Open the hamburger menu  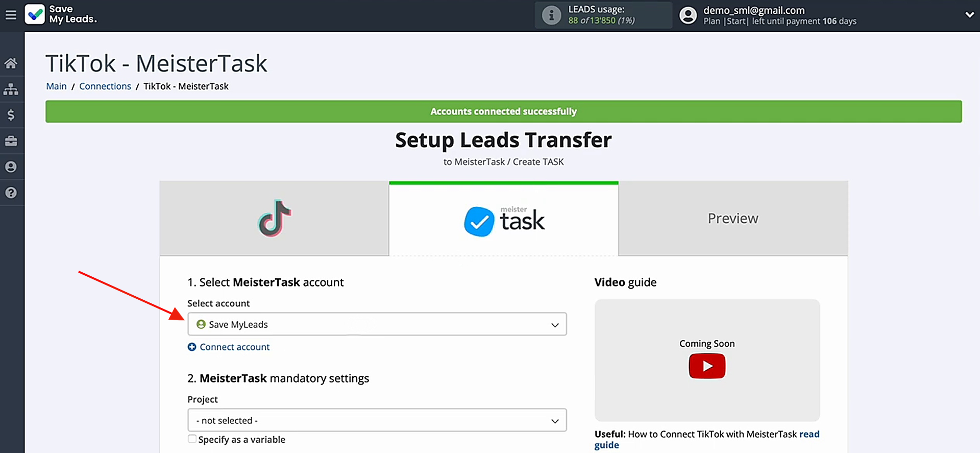(x=11, y=15)
